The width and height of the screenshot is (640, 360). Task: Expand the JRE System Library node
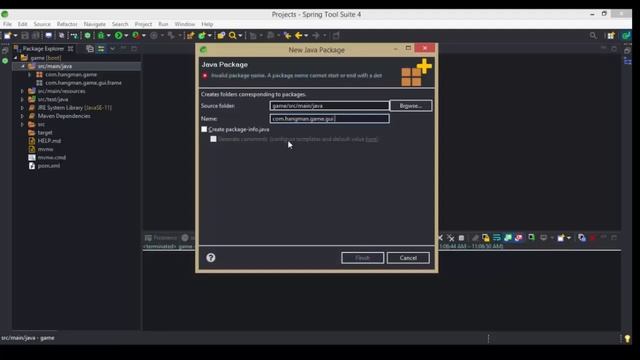[22, 108]
